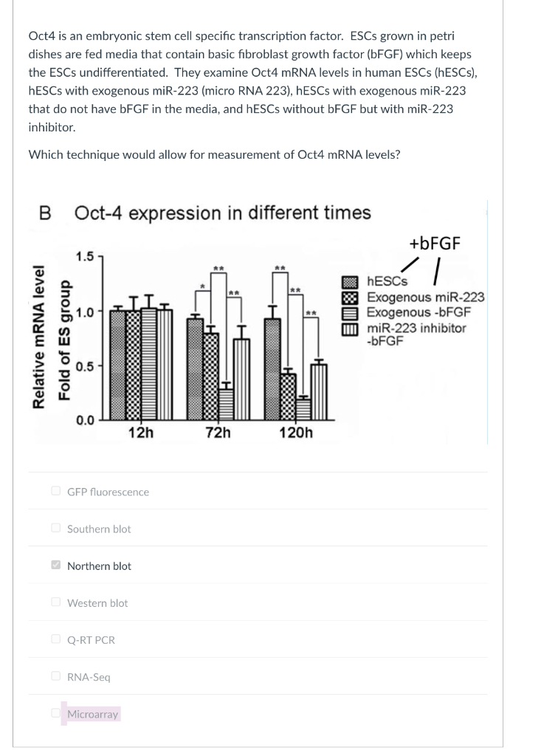Click the question text about Oct4 mRNA
Image resolution: width=544 pixels, height=756 pixels.
[x=214, y=155]
